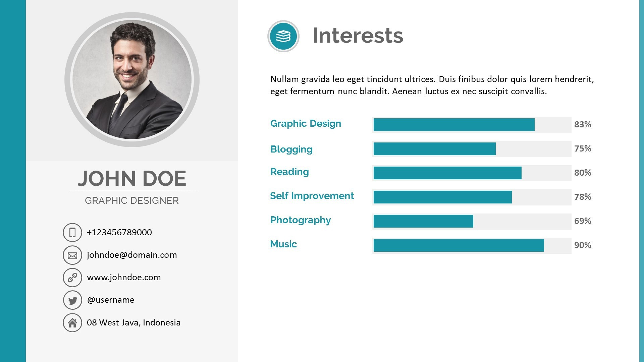The height and width of the screenshot is (362, 644).
Task: Click the @username Twitter handle
Action: point(111,300)
